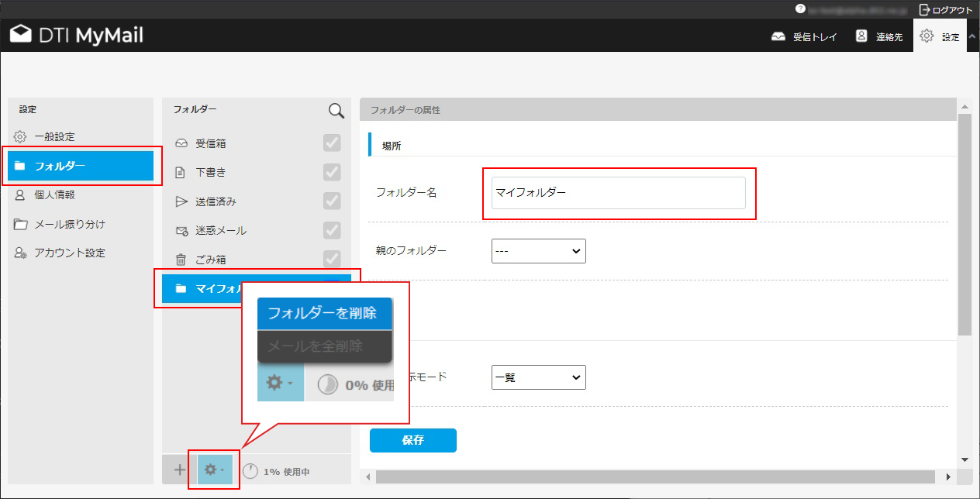Click the 1% 使用中 quota indicator
This screenshot has height=499, width=980.
276,471
